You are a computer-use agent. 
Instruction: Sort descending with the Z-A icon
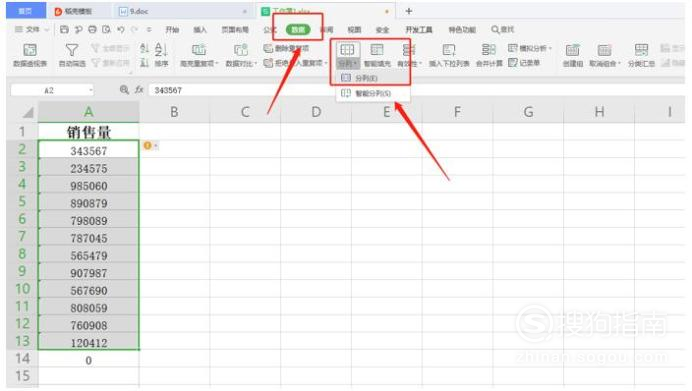coord(144,63)
